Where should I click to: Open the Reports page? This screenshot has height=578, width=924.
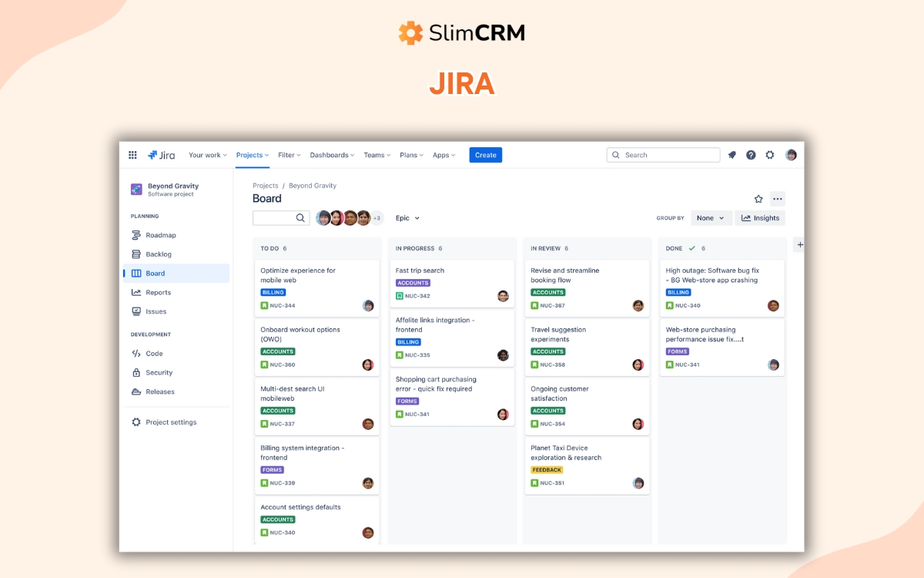pyautogui.click(x=159, y=292)
